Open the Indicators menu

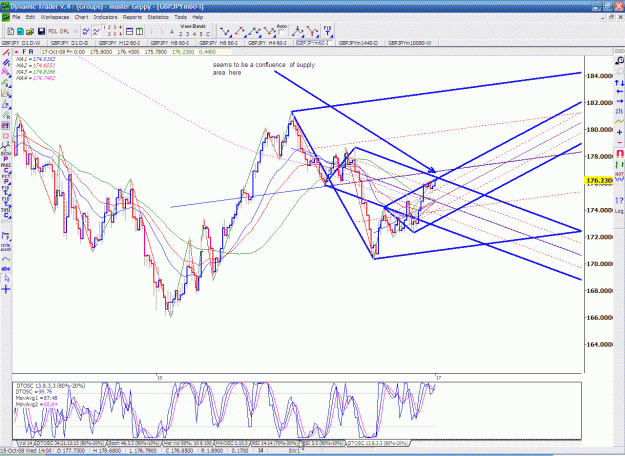click(105, 17)
